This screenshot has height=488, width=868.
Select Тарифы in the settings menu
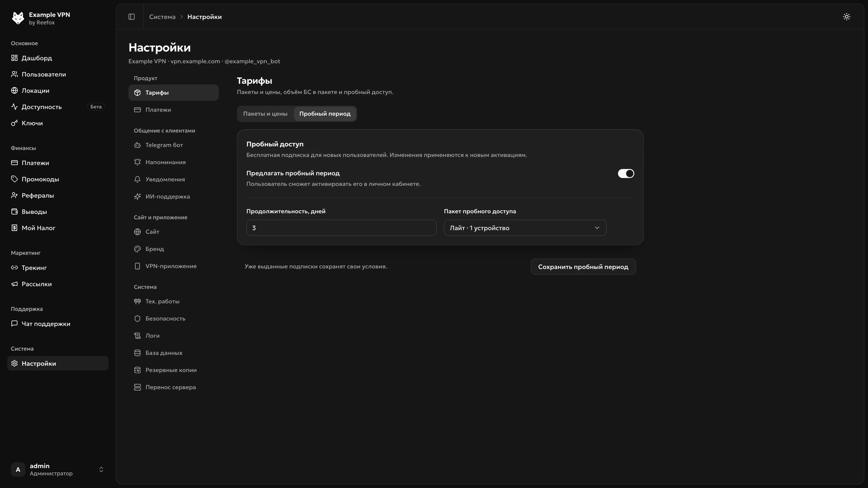[174, 92]
